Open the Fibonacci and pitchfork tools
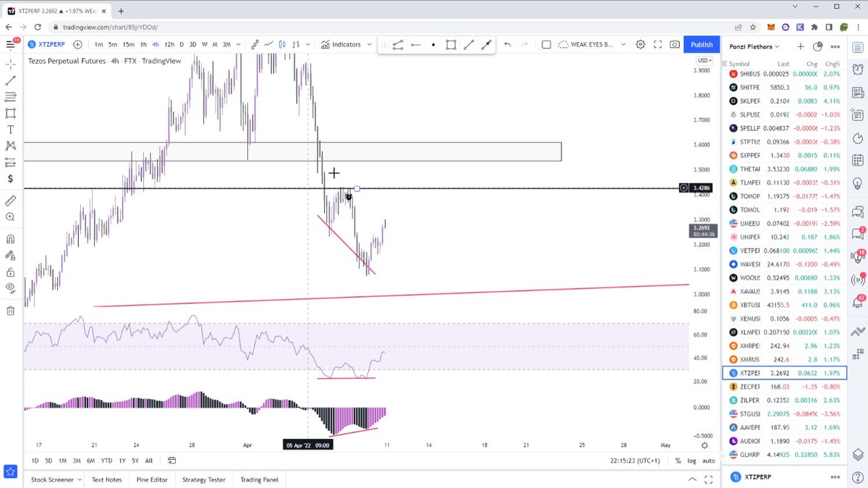This screenshot has height=488, width=868. point(10,97)
